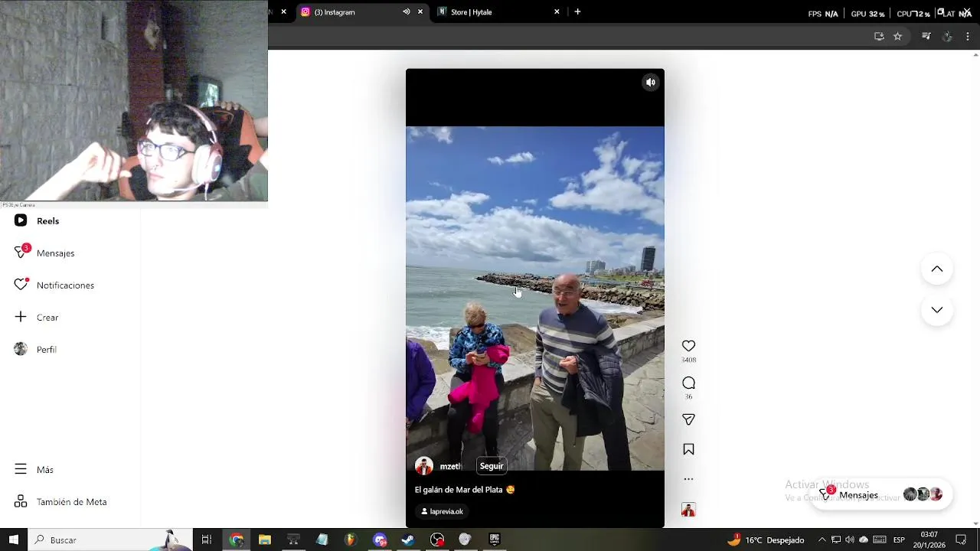Share the reel with the send icon
Viewport: 980px width, 551px height.
pos(688,419)
